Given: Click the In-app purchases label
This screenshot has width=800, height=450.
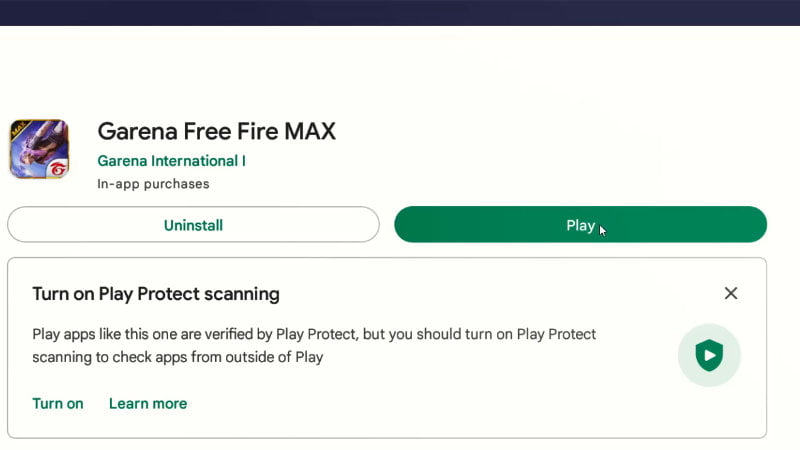Looking at the screenshot, I should click(153, 184).
